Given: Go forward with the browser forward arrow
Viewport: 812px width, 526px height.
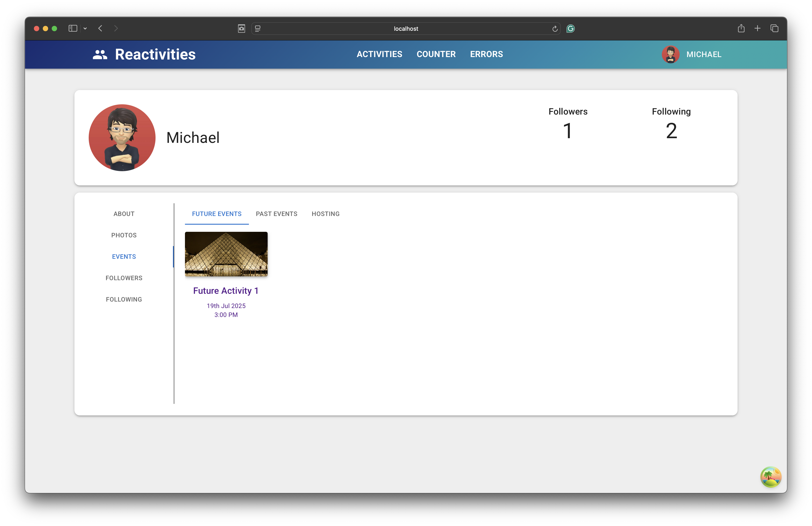Looking at the screenshot, I should pyautogui.click(x=116, y=28).
